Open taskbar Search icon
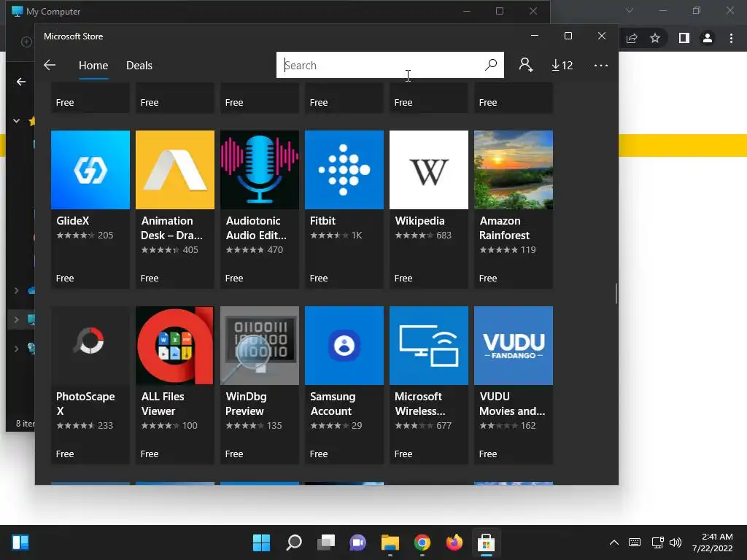Viewport: 747px width, 560px height. click(293, 542)
